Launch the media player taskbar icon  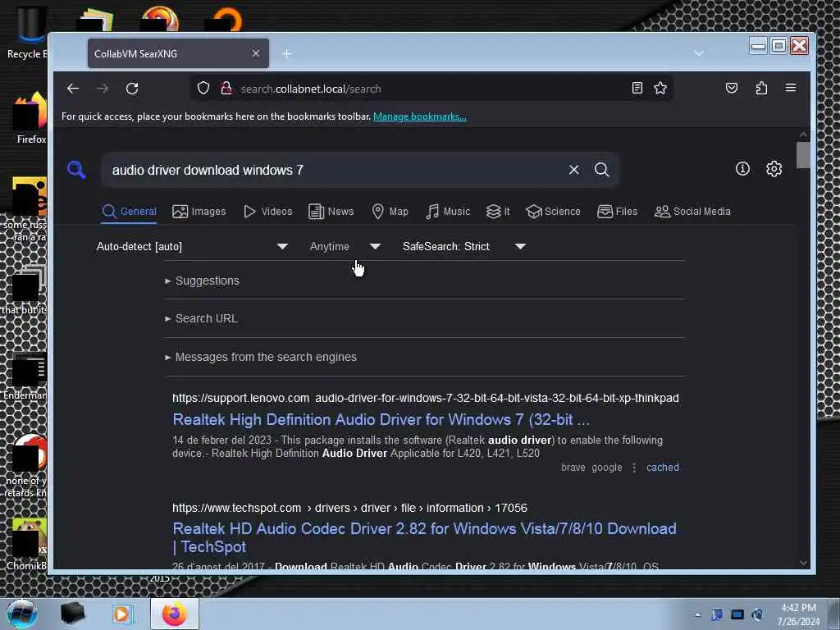click(121, 614)
